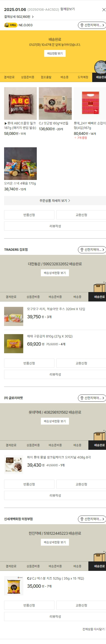The width and height of the screenshot is (106, 644).
Task: Click 배송상세현황 보기 for 한진택배 shipment
Action: (55, 542)
